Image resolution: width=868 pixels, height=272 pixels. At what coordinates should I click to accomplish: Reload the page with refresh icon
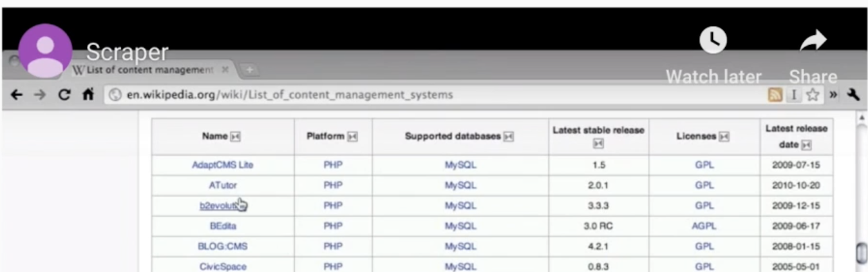pyautogui.click(x=64, y=95)
